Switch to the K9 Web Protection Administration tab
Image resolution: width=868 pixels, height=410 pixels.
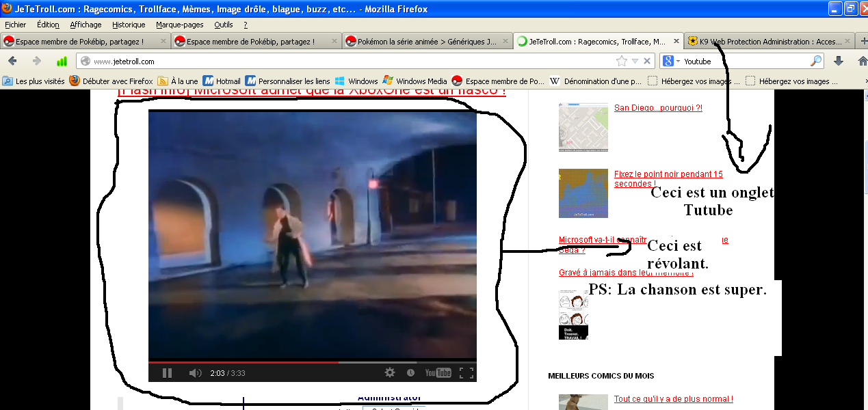click(x=769, y=41)
